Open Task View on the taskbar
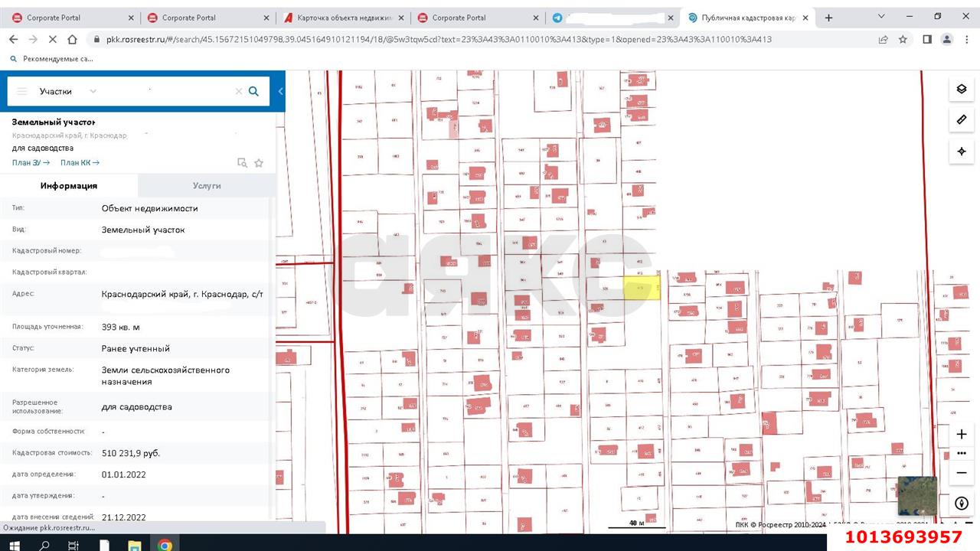Viewport: 980px width, 551px height. point(73,545)
